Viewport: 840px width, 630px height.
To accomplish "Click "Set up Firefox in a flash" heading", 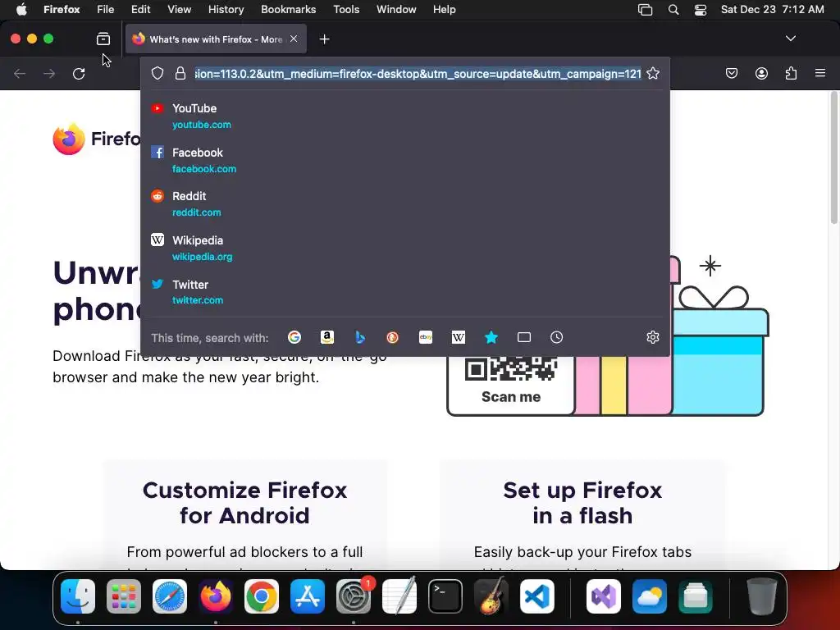I will (582, 503).
